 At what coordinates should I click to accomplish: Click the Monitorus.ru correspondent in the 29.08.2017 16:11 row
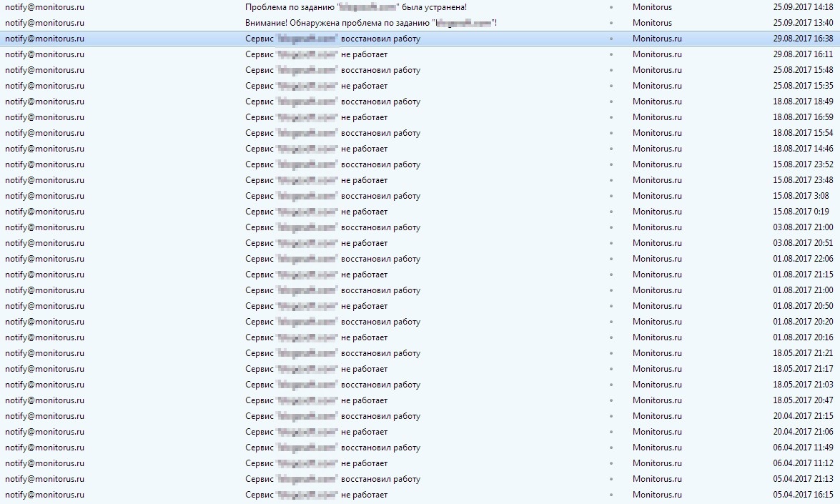tap(657, 54)
